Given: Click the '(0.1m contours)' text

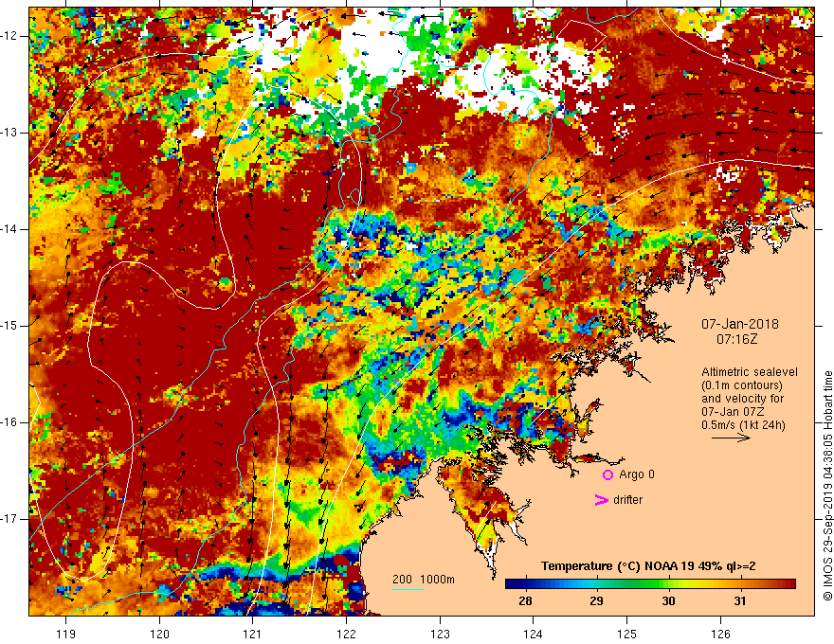Looking at the screenshot, I should [742, 385].
